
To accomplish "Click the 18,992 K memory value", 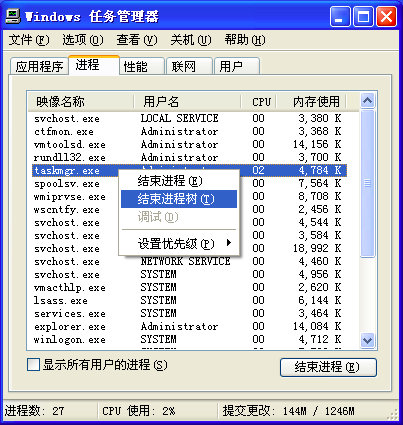I will (317, 248).
